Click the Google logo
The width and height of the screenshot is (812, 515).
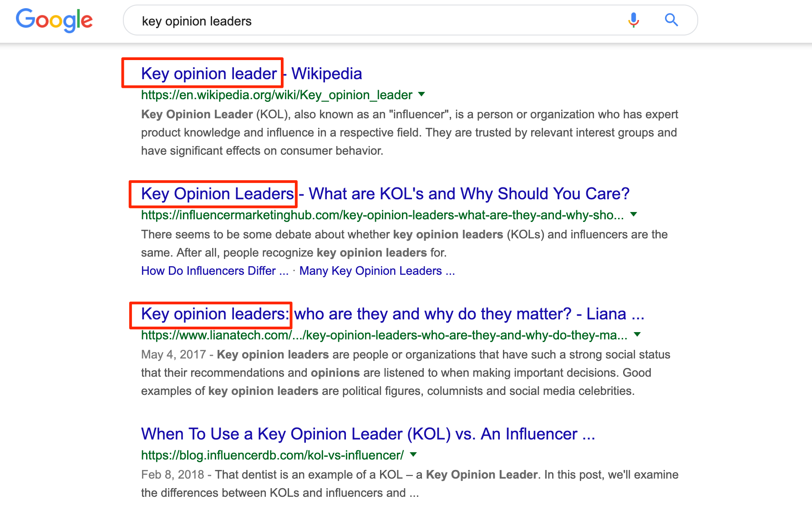coord(54,20)
